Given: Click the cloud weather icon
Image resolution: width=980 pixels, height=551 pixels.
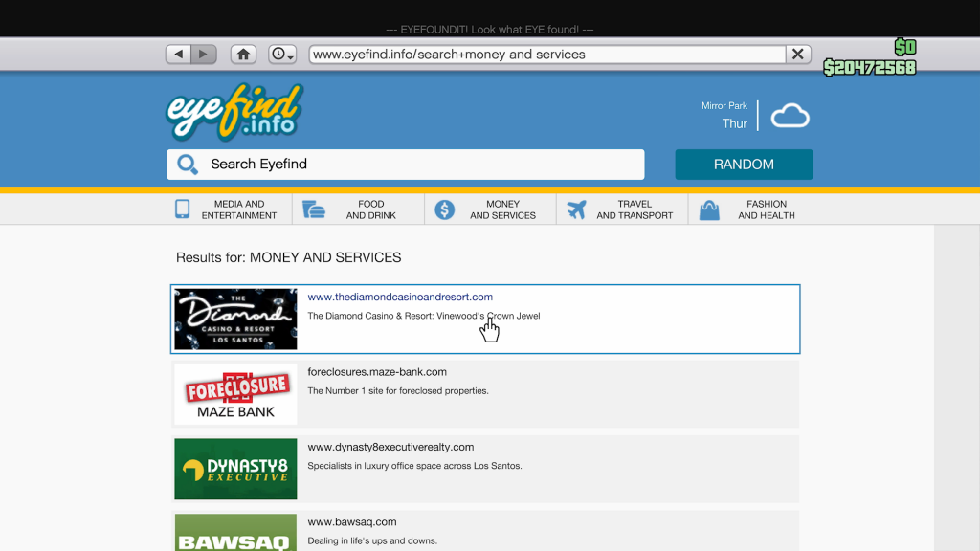Looking at the screenshot, I should coord(790,117).
